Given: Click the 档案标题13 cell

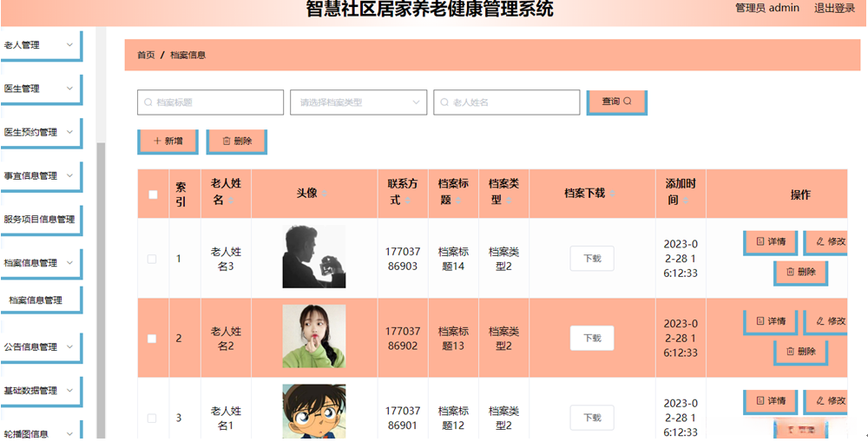Looking at the screenshot, I should point(453,339).
